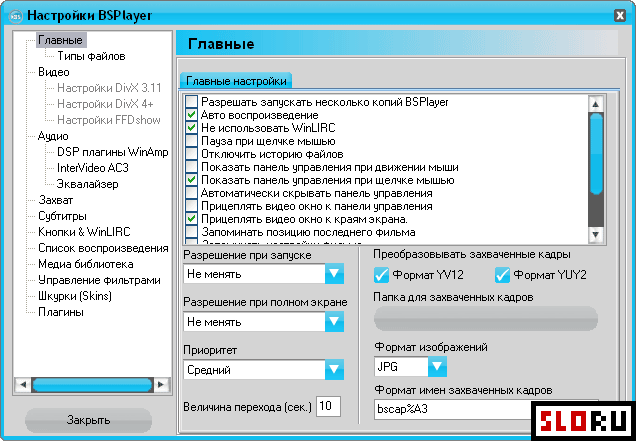The width and height of the screenshot is (636, 441).
Task: Open Типы файлов tree item
Action: 91,56
